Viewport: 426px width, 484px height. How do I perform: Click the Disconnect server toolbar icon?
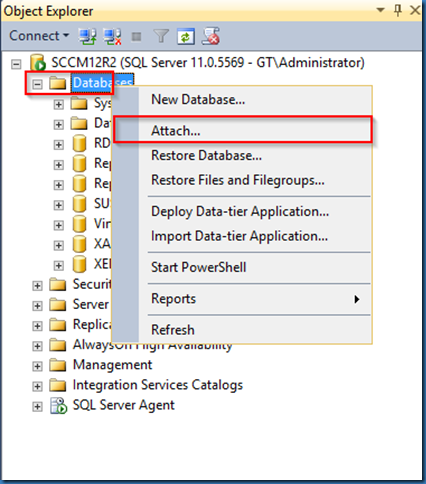tap(112, 36)
